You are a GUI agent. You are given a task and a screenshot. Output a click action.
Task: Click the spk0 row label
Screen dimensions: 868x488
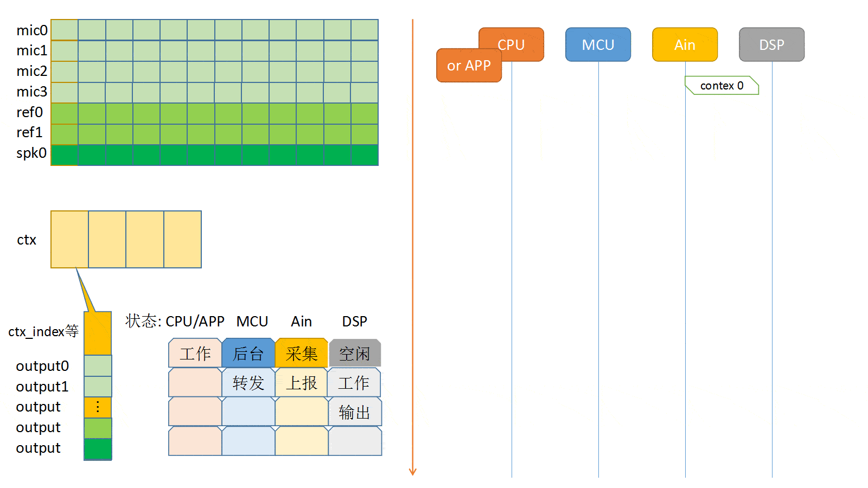click(31, 153)
